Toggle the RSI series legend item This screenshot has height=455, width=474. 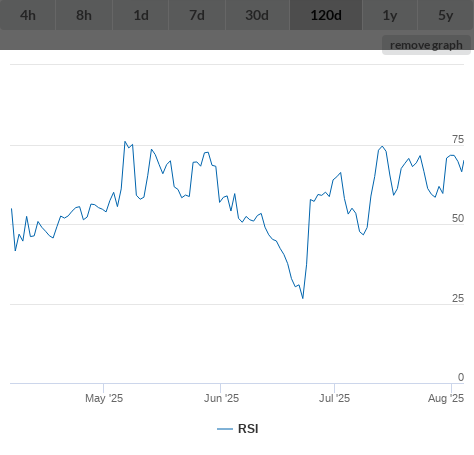(x=238, y=429)
